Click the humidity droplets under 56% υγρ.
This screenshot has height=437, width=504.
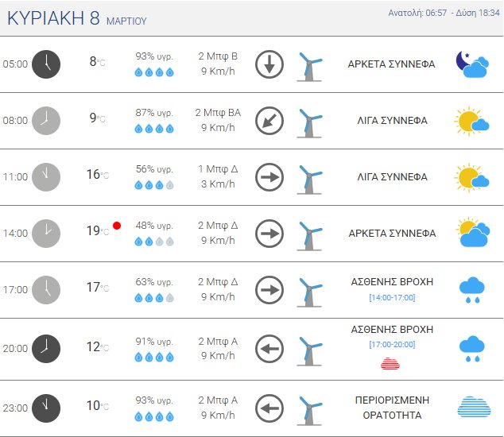click(154, 185)
